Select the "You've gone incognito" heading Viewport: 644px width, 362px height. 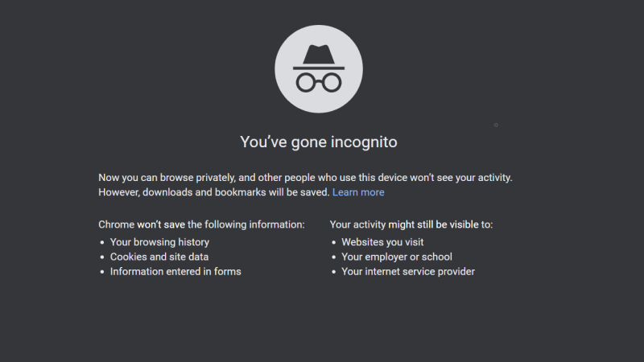click(319, 142)
